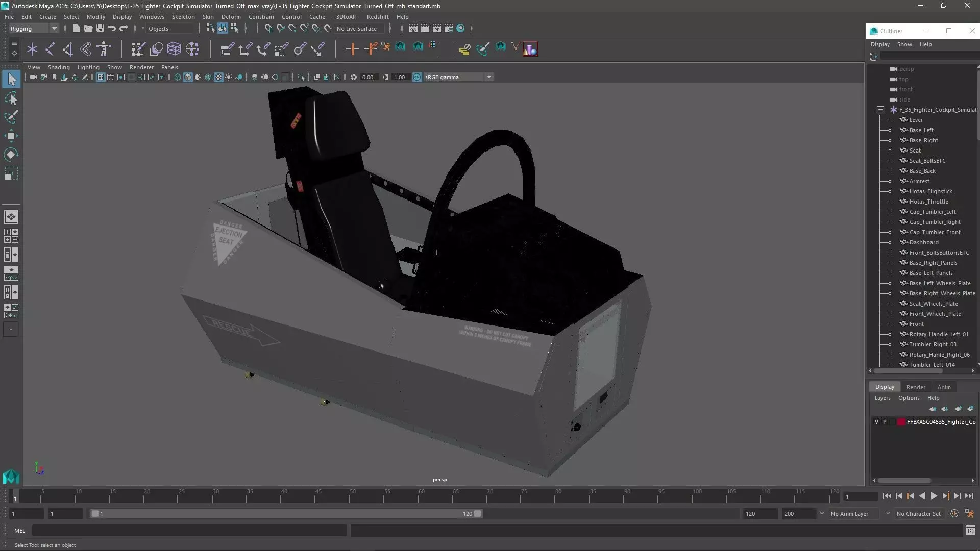The height and width of the screenshot is (551, 980).
Task: Click the human skeleton shelf icon
Action: point(104,49)
